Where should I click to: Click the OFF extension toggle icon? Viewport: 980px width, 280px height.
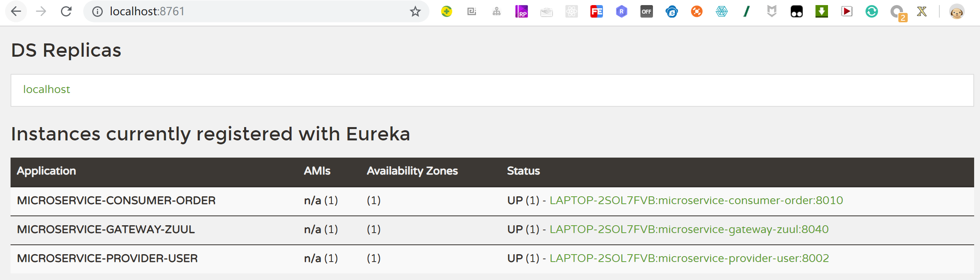coord(647,11)
